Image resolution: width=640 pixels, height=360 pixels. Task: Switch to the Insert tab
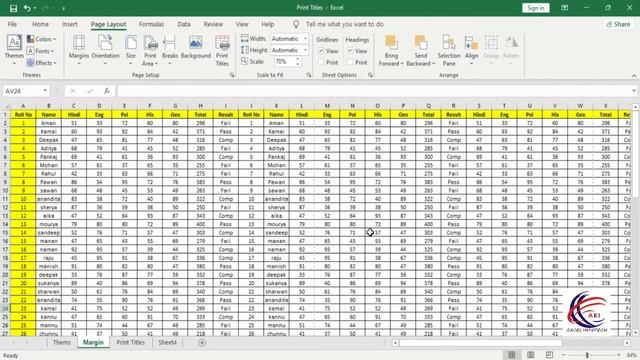(70, 24)
